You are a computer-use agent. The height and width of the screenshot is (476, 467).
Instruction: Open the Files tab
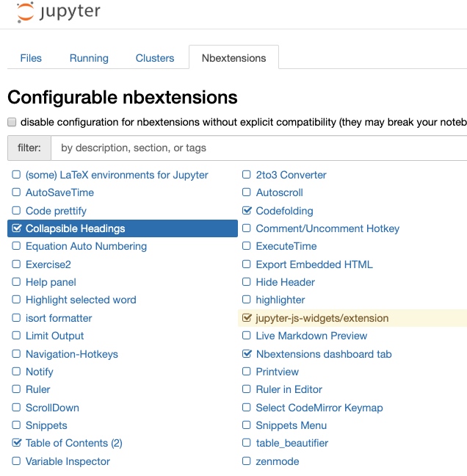pos(31,58)
